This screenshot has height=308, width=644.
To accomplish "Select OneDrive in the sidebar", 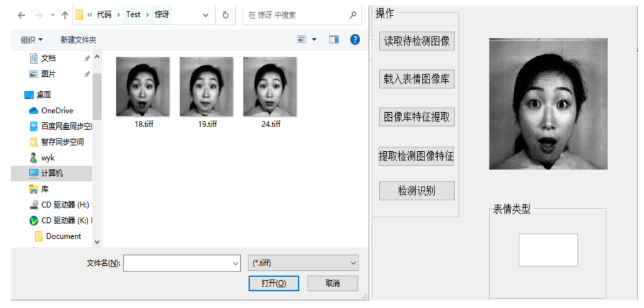I will point(52,111).
